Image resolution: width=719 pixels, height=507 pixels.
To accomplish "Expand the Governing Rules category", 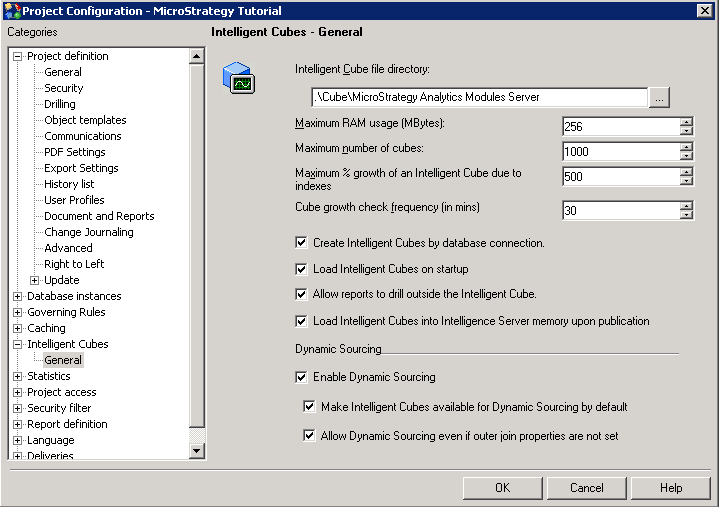I will click(17, 312).
